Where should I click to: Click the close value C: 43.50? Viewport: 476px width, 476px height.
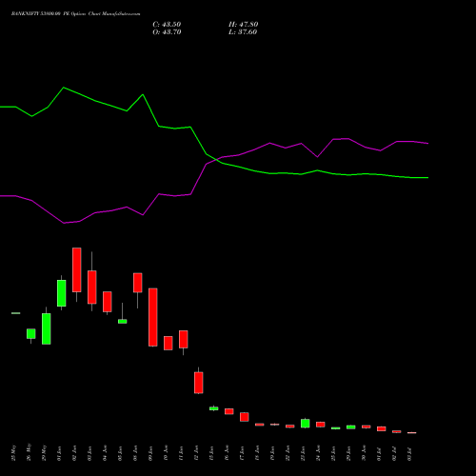pyautogui.click(x=167, y=25)
